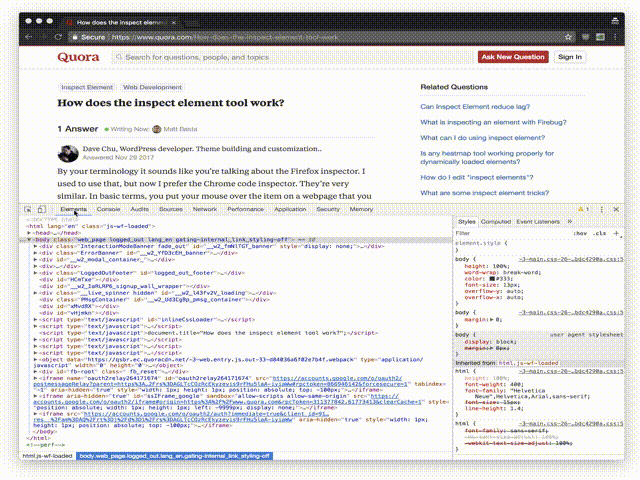640x480 pixels.
Task: Open 'What are some inspect element tricks?' link
Action: click(x=484, y=193)
